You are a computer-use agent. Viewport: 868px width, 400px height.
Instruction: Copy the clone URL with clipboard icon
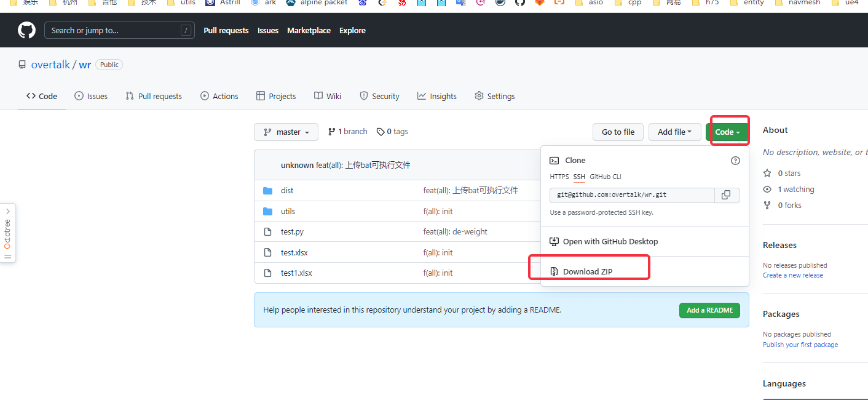[x=727, y=195]
